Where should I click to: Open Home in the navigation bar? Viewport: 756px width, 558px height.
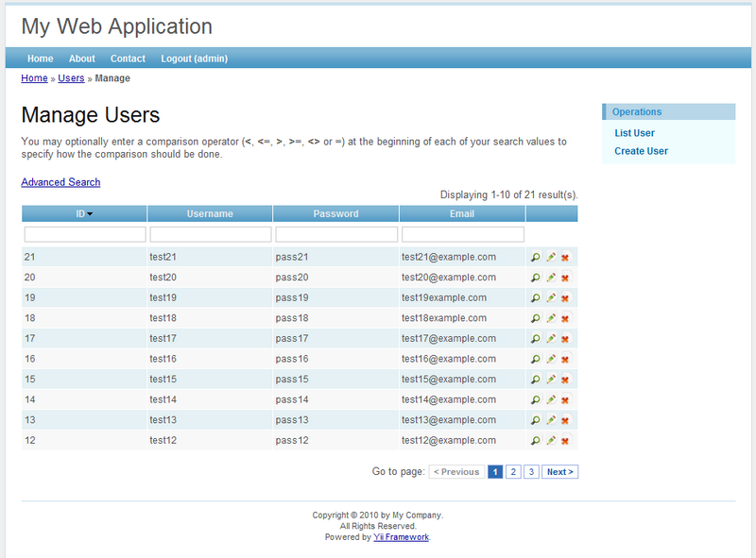(40, 59)
